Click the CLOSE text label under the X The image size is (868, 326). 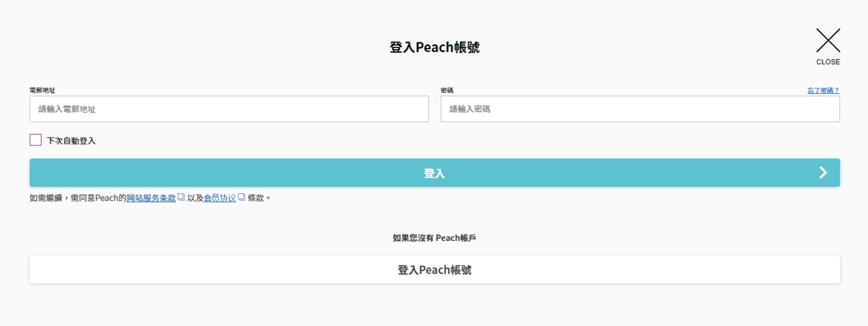[828, 62]
